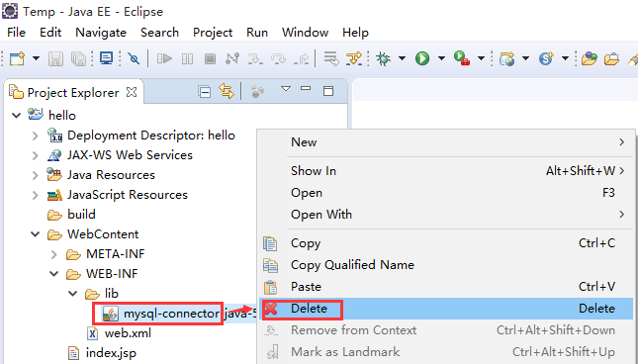Image resolution: width=638 pixels, height=364 pixels.
Task: Collapse the WEB-INF folder
Action: [53, 274]
